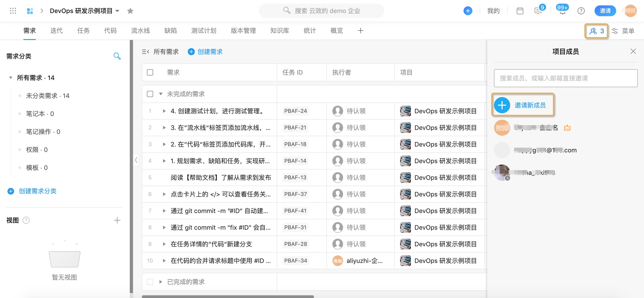The height and width of the screenshot is (298, 644).
Task: Toggle the top select-all checkbox
Action: tap(150, 72)
